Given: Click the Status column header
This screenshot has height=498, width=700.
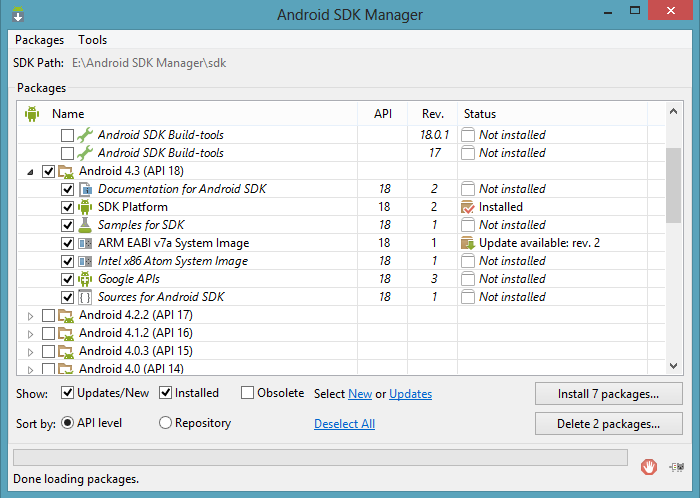Looking at the screenshot, I should (480, 114).
